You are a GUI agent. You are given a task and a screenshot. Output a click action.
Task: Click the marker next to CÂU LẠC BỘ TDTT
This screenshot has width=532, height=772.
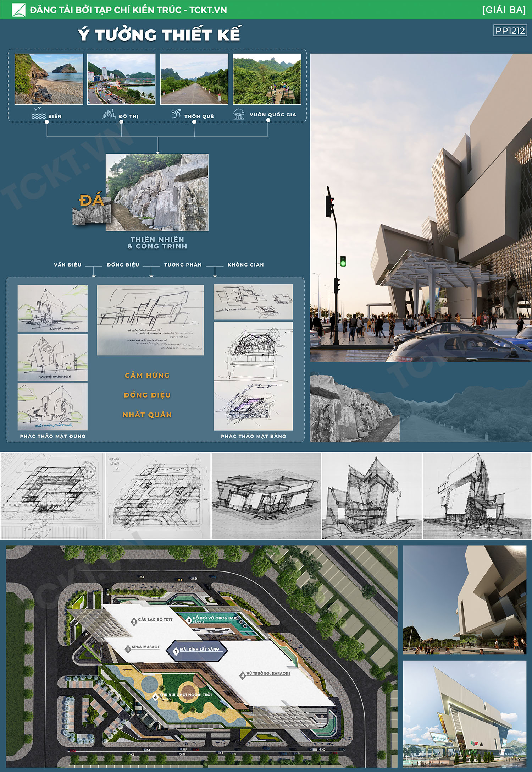pyautogui.click(x=134, y=622)
